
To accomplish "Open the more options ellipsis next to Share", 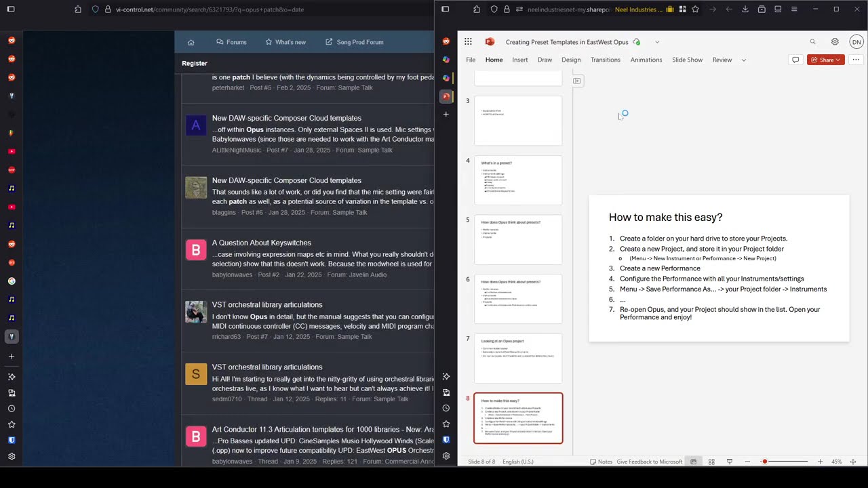I will (855, 60).
